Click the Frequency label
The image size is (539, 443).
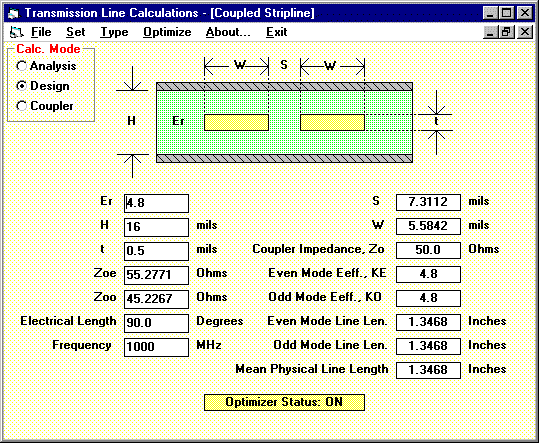click(x=82, y=345)
